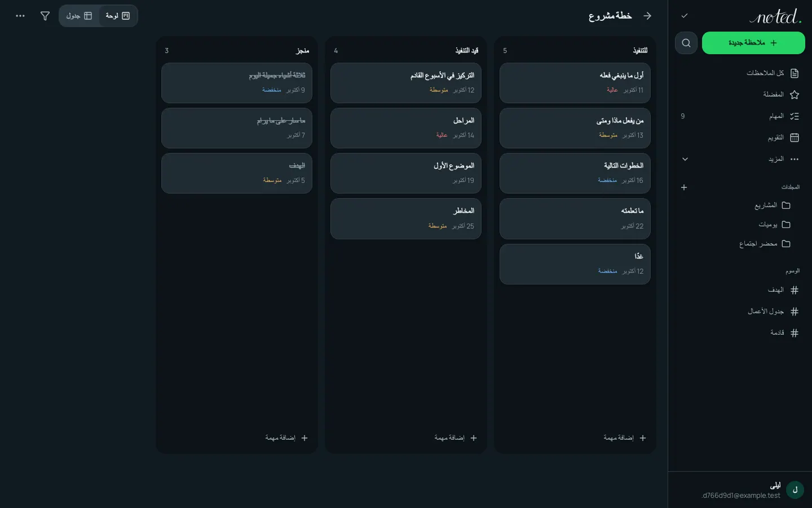
Task: Open card المراحل
Action: pos(406,128)
